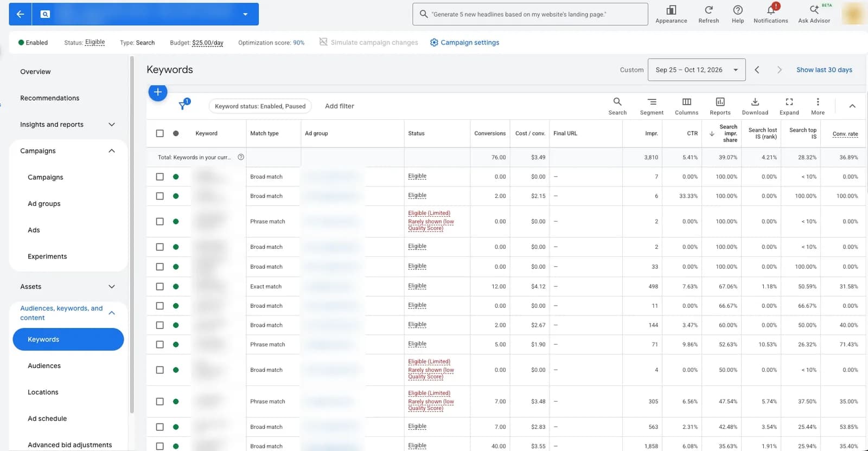This screenshot has height=451, width=868.
Task: Open the Help menu icon
Action: point(738,14)
